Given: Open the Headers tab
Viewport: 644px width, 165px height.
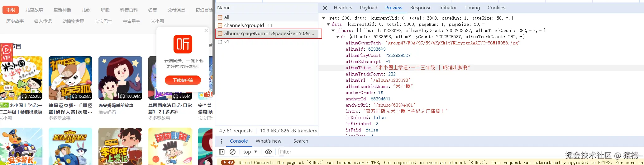Looking at the screenshot, I should [x=343, y=8].
